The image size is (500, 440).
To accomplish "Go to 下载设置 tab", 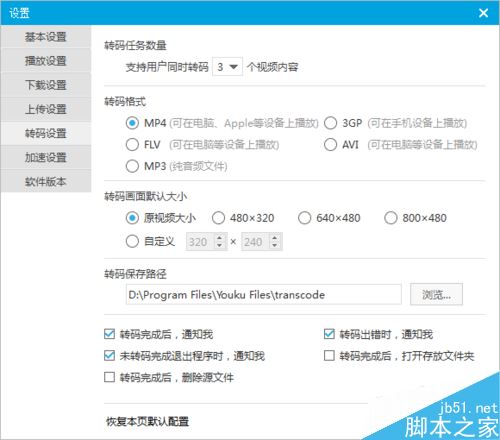I will (x=46, y=85).
